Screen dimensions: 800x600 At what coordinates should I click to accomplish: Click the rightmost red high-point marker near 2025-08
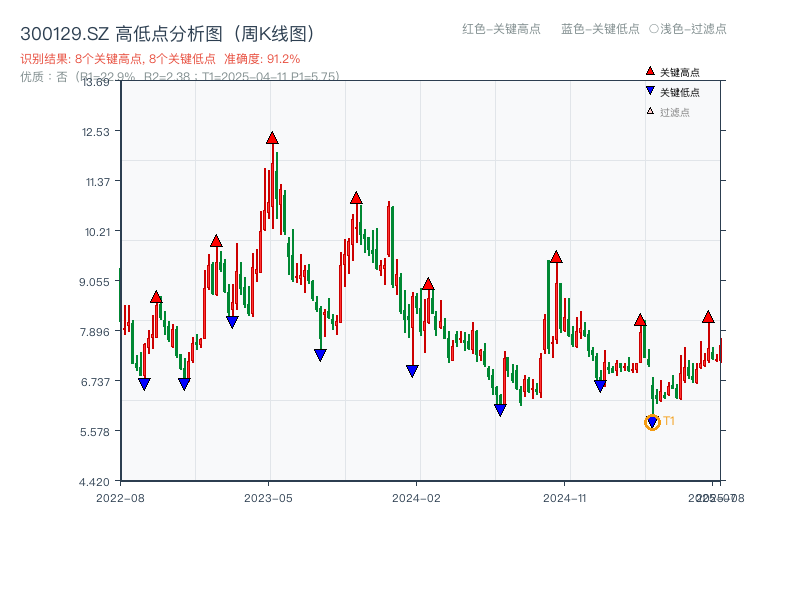point(708,316)
